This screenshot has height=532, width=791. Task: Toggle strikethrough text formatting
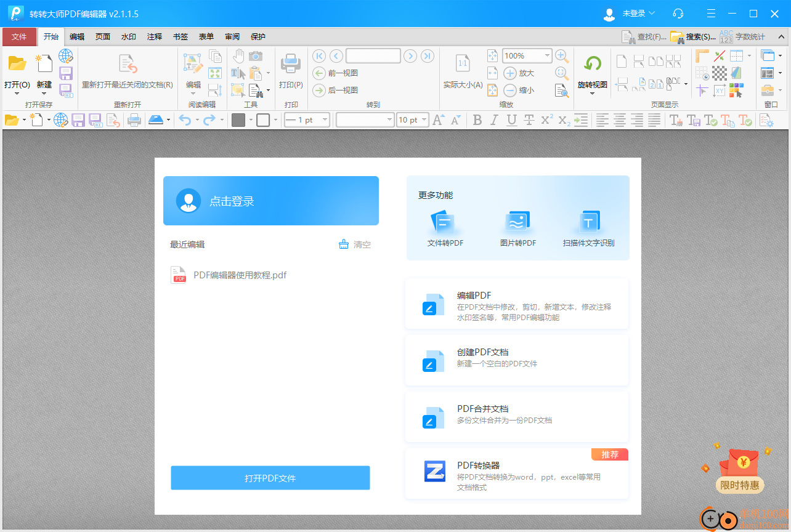[x=529, y=120]
